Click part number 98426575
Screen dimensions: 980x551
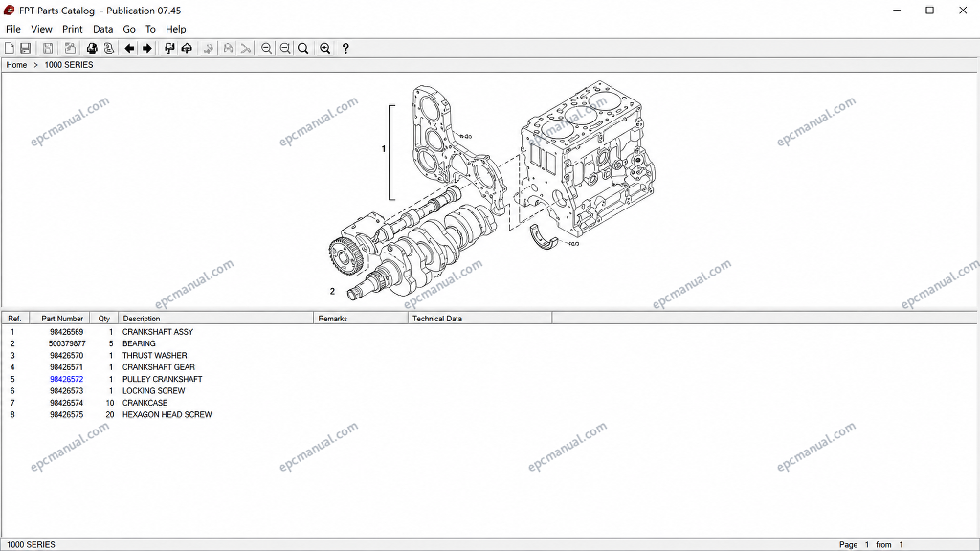click(x=66, y=415)
